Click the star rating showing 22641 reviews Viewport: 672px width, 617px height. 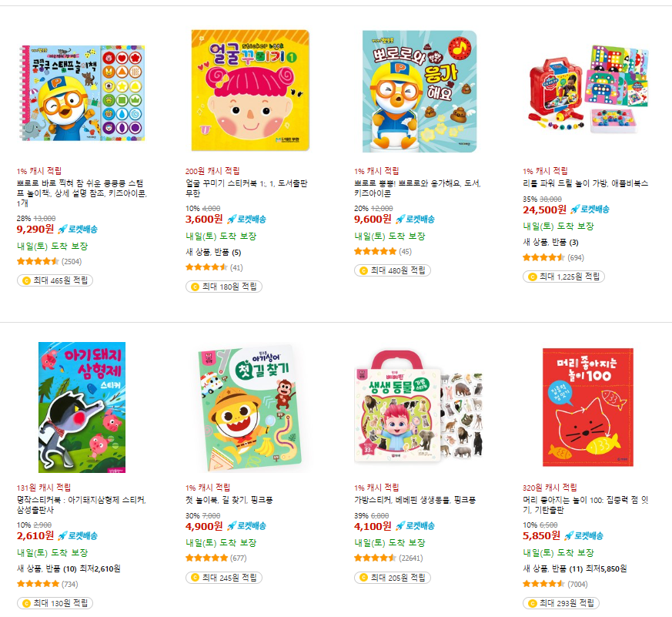375,558
